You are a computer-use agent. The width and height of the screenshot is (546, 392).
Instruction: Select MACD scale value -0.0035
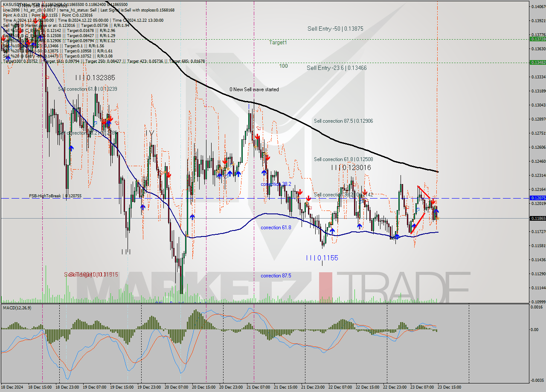pos(538,380)
